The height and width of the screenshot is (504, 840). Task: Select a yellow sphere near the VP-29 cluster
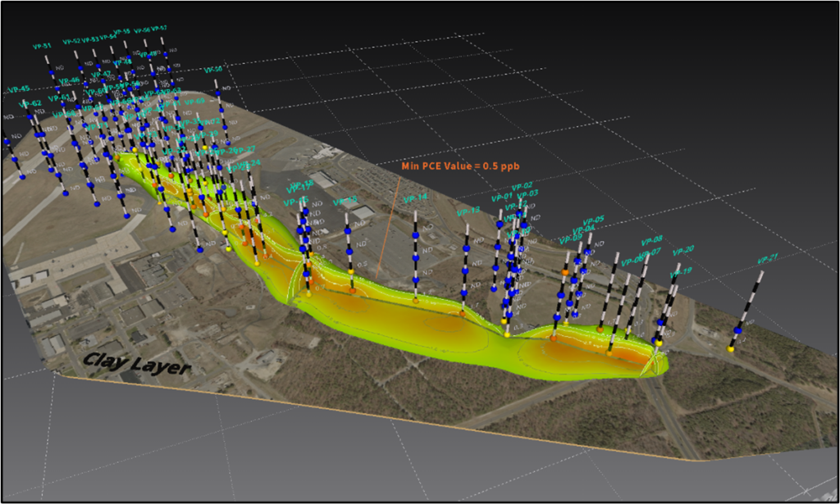click(x=204, y=148)
